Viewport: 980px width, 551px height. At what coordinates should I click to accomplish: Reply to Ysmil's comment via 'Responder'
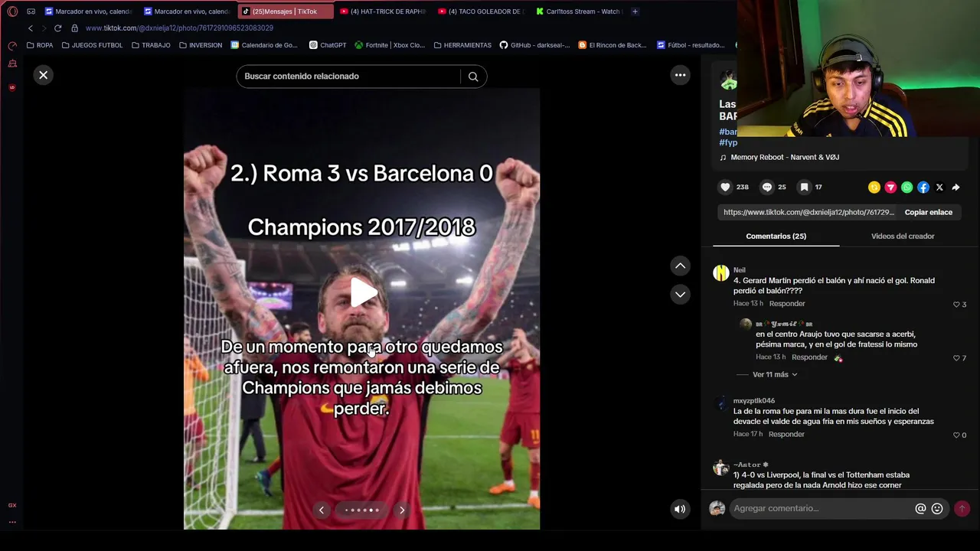(809, 357)
